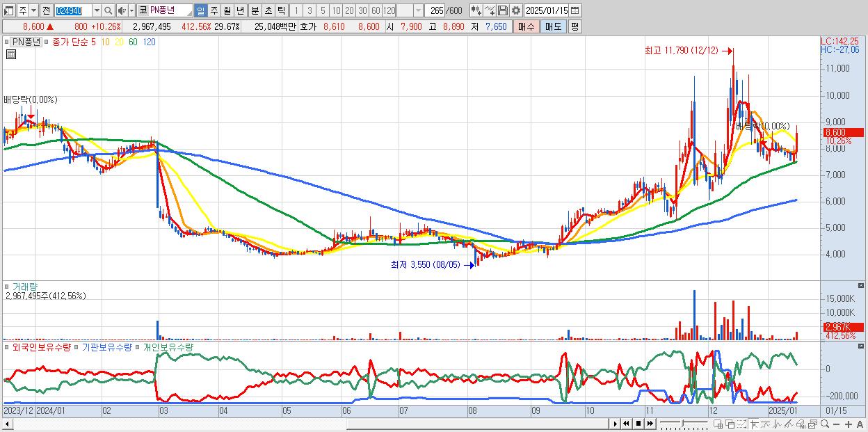Screen dimensions: 868x432
Task: Click the date field 2025/01/15
Action: pos(547,10)
